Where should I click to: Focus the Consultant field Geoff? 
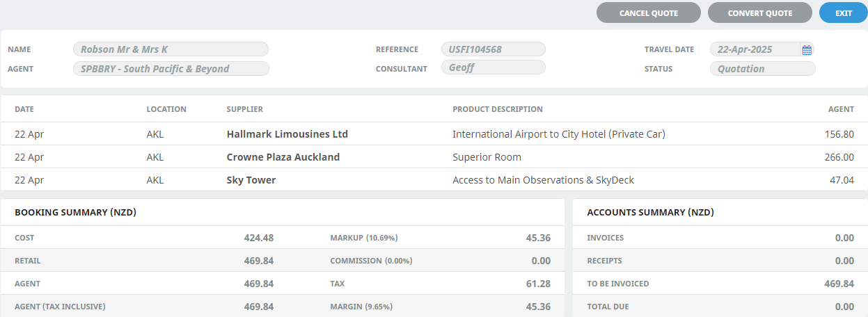pyautogui.click(x=493, y=67)
